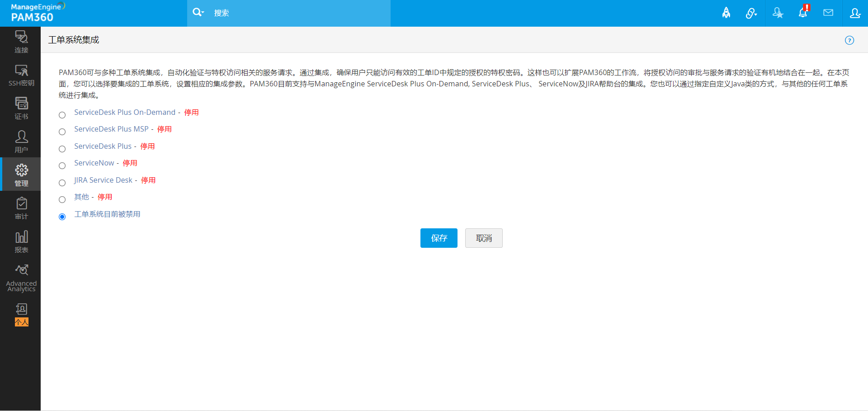Click the rocket icon in top bar

(726, 13)
